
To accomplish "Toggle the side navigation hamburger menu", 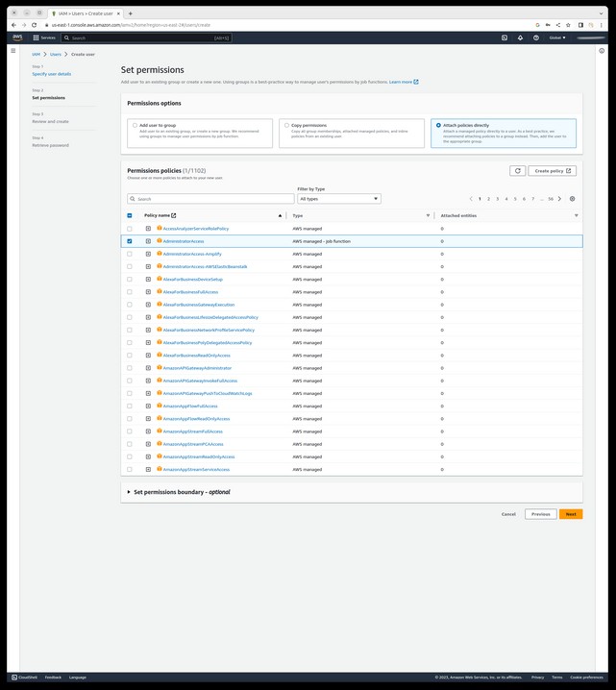I will [13, 51].
